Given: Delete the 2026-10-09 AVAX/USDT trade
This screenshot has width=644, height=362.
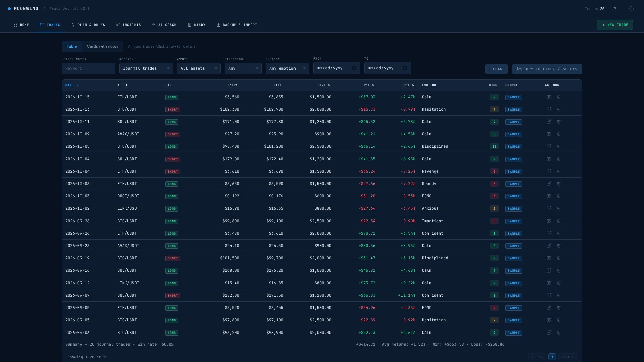Looking at the screenshot, I should (559, 134).
